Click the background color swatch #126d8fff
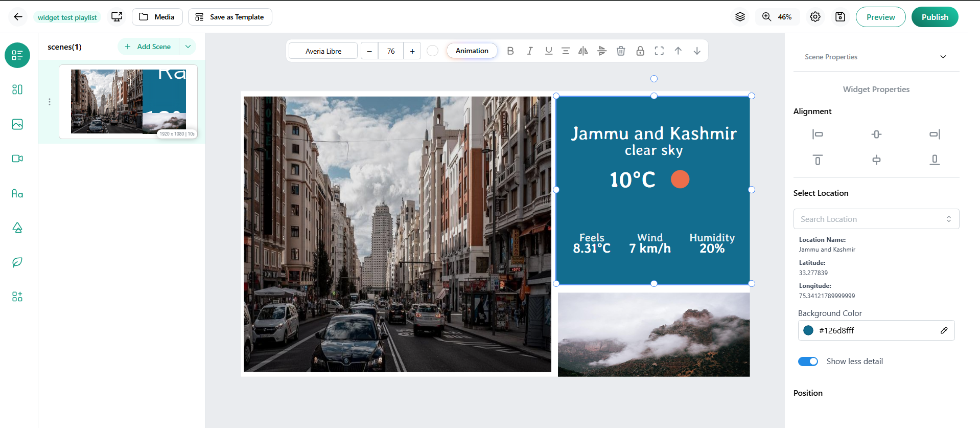This screenshot has width=980, height=428. pos(808,330)
